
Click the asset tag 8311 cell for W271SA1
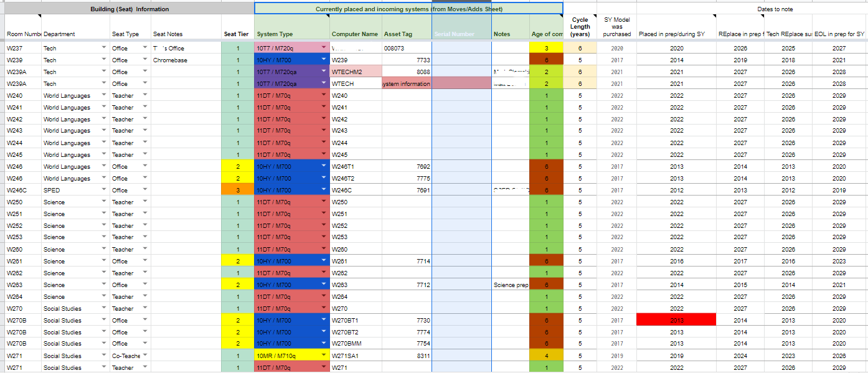click(407, 356)
